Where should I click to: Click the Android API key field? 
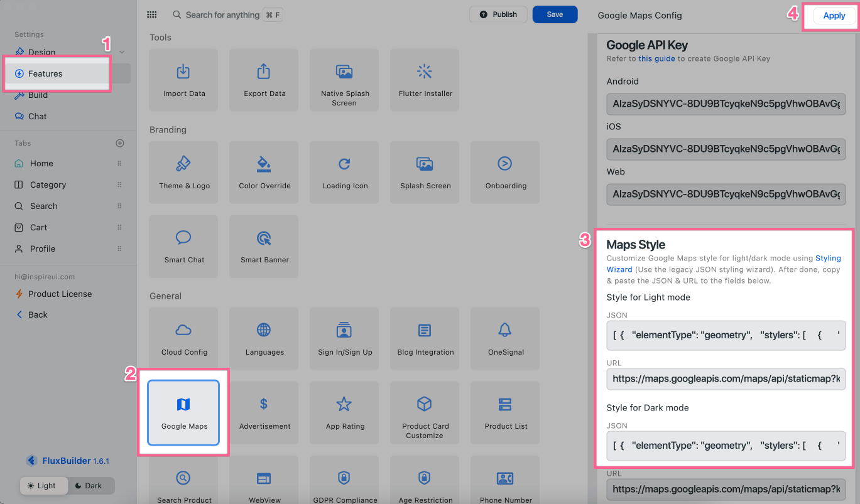[x=726, y=104]
